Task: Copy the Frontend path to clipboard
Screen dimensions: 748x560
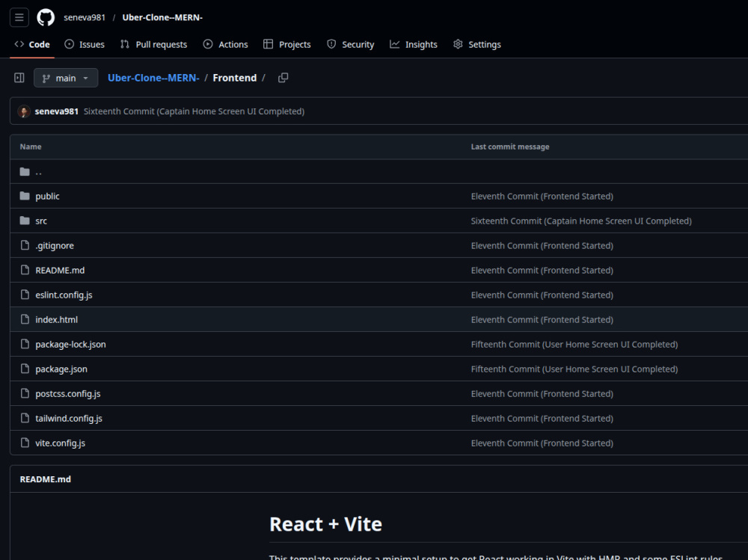Action: (x=283, y=78)
